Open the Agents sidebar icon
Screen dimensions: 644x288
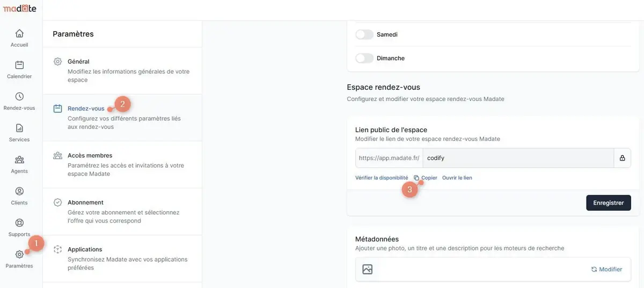(19, 160)
